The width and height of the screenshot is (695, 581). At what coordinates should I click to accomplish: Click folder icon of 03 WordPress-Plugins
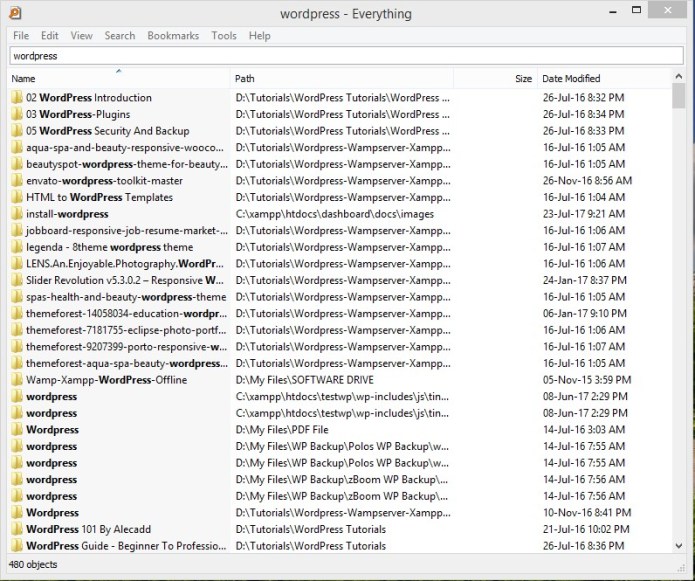click(x=17, y=114)
